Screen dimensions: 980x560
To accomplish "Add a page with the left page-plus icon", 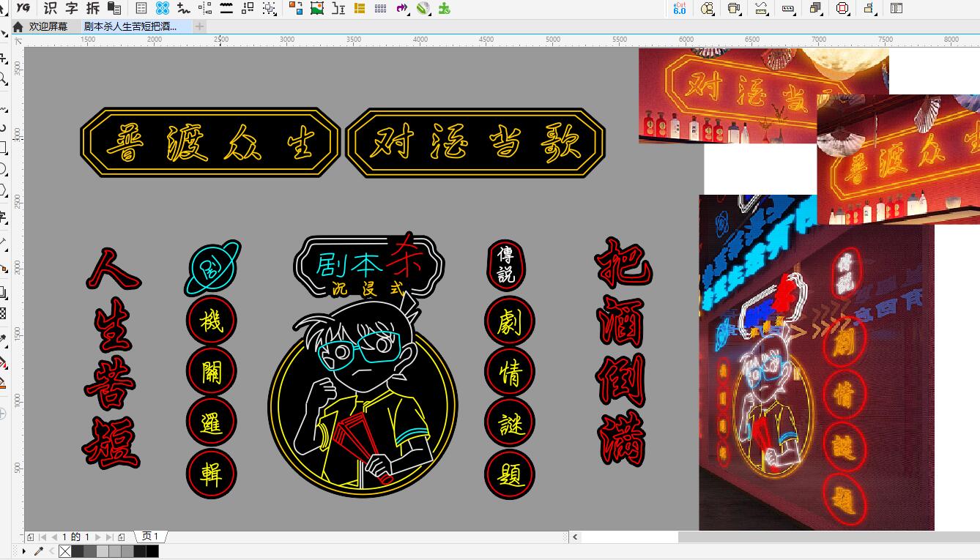I will (31, 537).
